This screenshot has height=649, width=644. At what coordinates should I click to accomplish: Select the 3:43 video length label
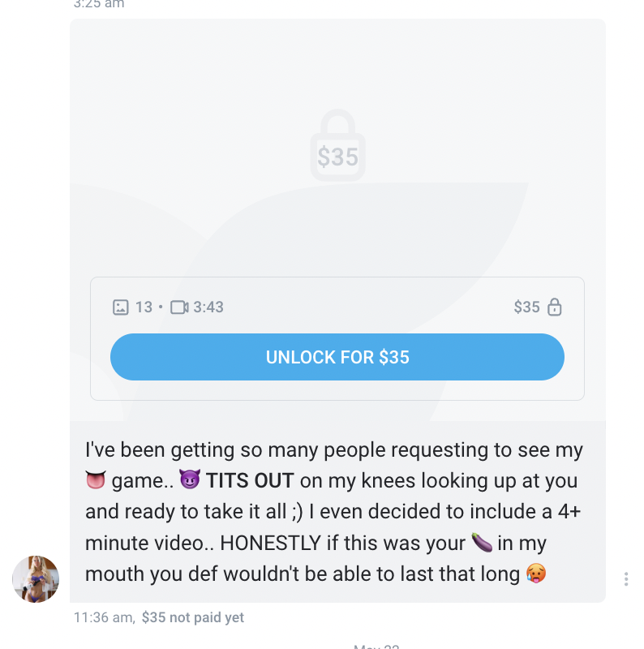coord(208,307)
